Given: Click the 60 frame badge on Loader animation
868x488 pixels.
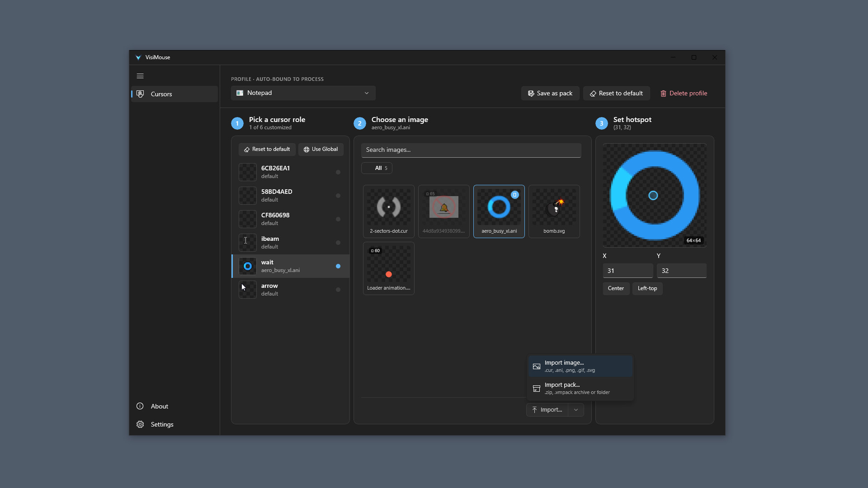Looking at the screenshot, I should 375,251.
